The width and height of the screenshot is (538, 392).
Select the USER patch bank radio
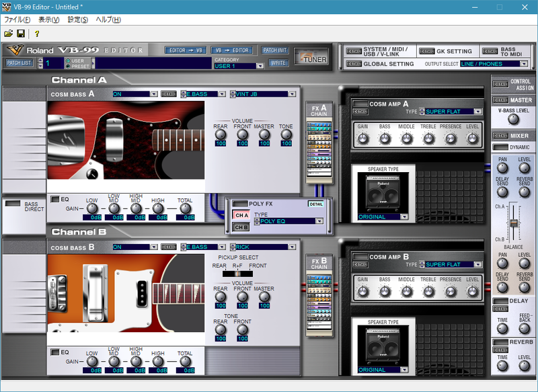tap(68, 61)
